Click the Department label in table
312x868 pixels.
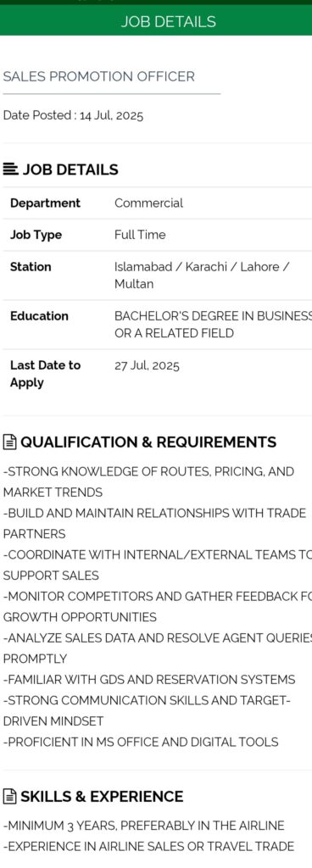46,203
